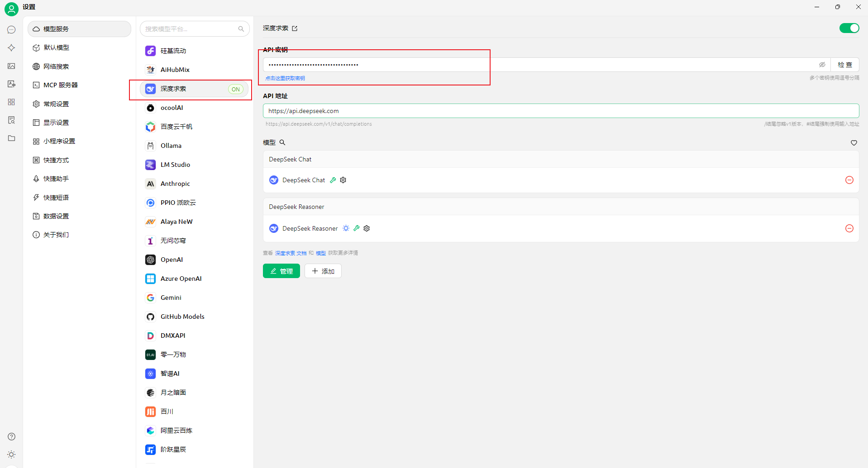The height and width of the screenshot is (468, 868).
Task: Click 点击这里获取密钥 link
Action: [x=285, y=78]
